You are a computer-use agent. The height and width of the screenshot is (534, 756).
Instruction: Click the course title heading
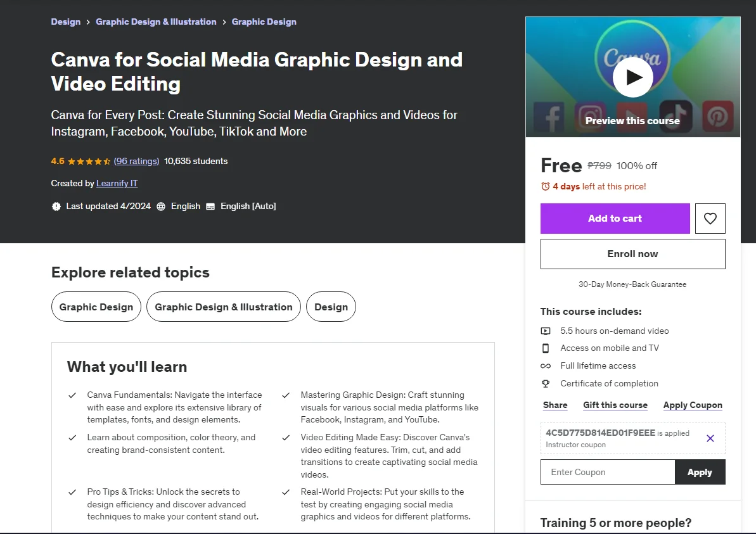tap(257, 72)
